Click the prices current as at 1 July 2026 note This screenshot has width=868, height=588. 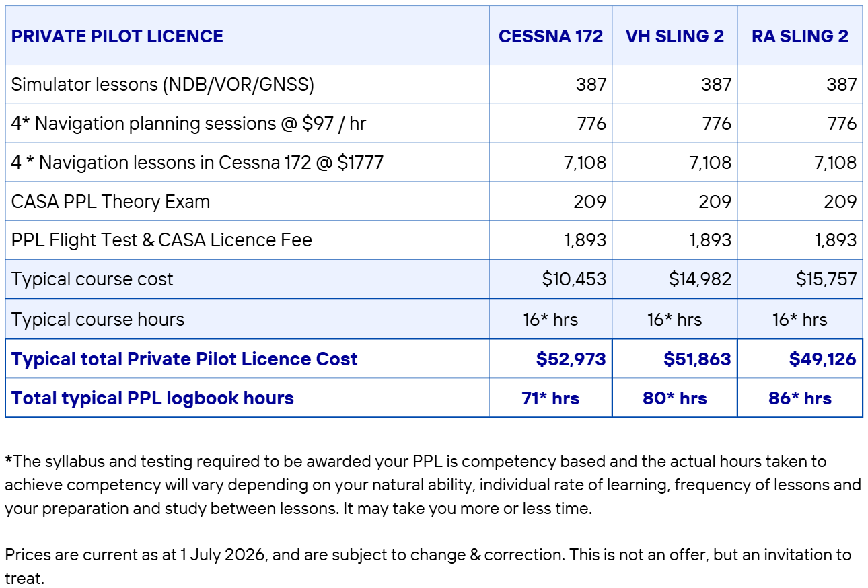pos(428,566)
